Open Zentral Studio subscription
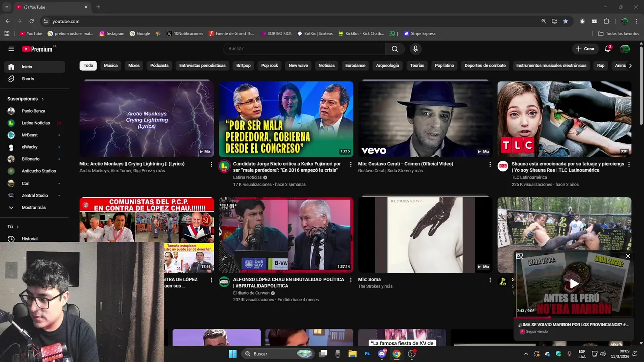The image size is (644, 362). (x=34, y=195)
